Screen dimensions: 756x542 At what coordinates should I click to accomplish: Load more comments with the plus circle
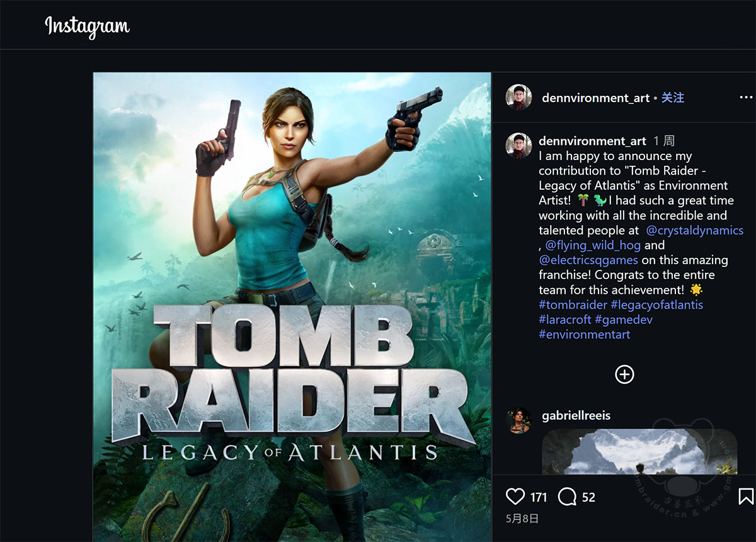tap(624, 374)
